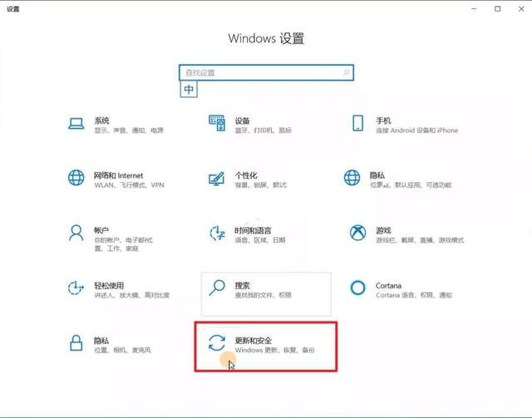Click the 手机 heading
The height and width of the screenshot is (418, 532).
click(383, 120)
